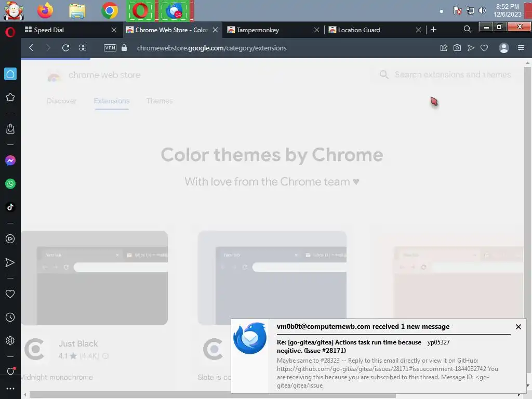Viewport: 532px width, 399px height.
Task: Close the Tampermonkey tab
Action: 316,30
